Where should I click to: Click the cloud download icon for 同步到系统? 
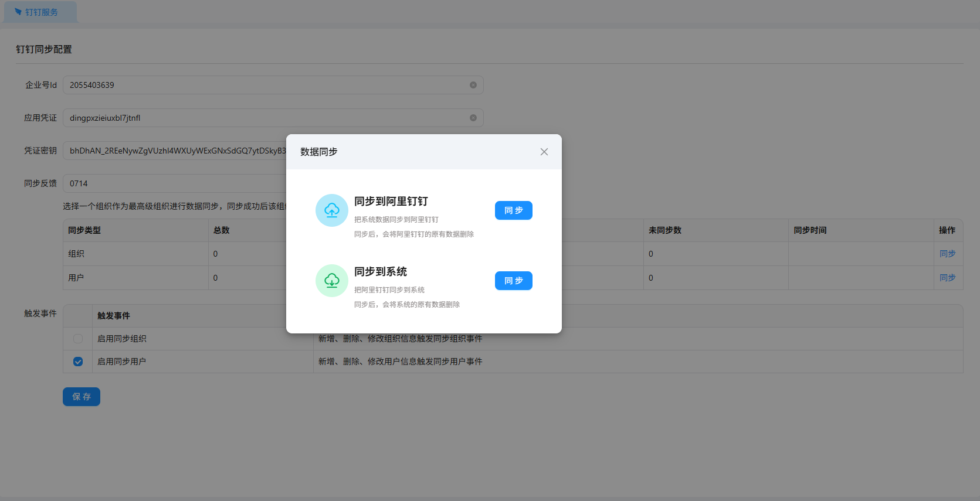coord(332,281)
